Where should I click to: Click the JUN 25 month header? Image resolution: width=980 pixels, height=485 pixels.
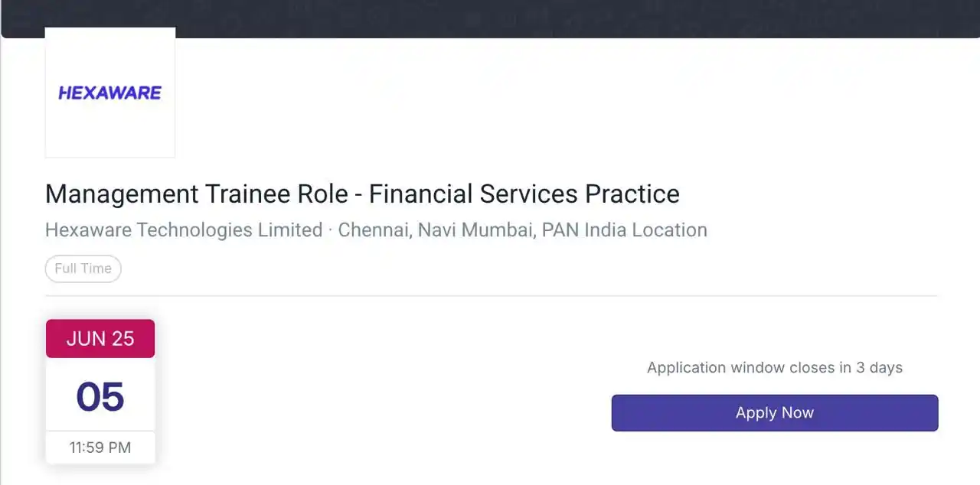[x=100, y=339]
